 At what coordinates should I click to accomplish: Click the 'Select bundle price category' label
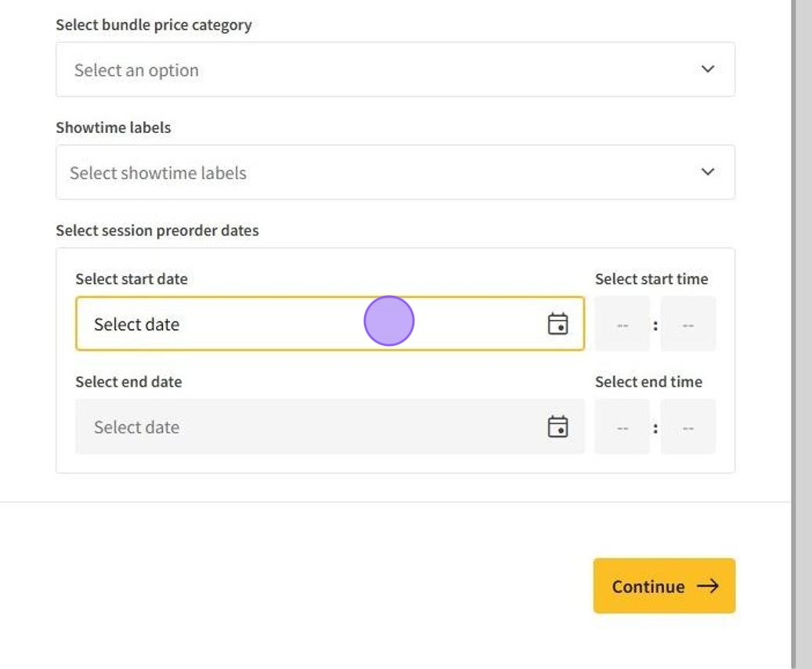[x=153, y=25]
